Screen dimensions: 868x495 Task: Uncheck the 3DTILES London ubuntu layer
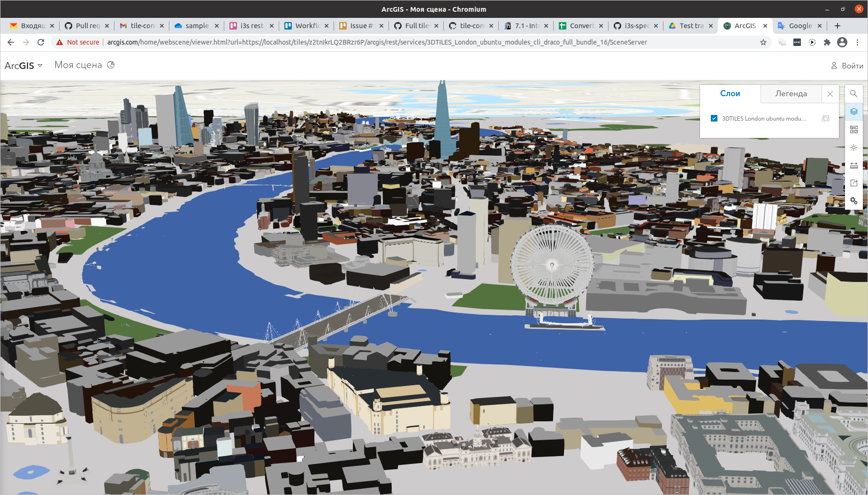pos(714,118)
